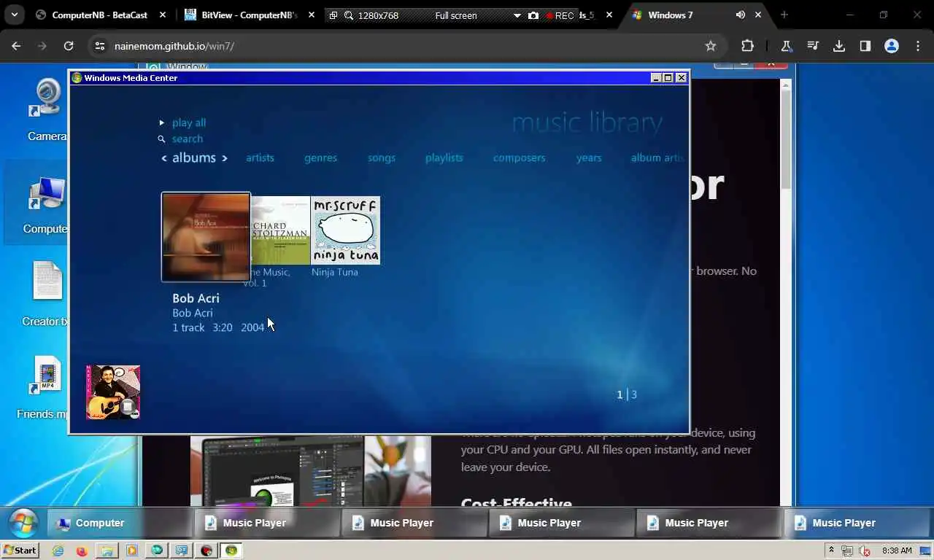Reload the browser page

pos(69,46)
